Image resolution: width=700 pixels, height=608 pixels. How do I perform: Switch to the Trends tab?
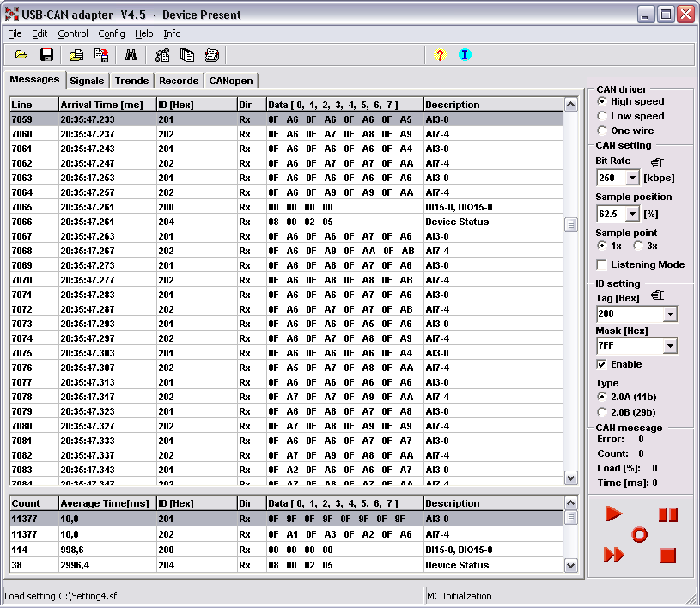click(131, 81)
